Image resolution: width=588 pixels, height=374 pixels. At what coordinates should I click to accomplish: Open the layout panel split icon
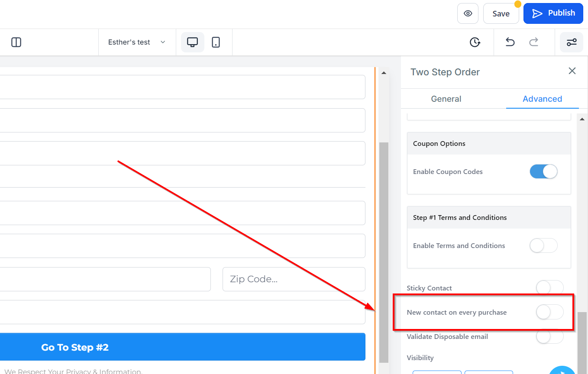[x=16, y=42]
